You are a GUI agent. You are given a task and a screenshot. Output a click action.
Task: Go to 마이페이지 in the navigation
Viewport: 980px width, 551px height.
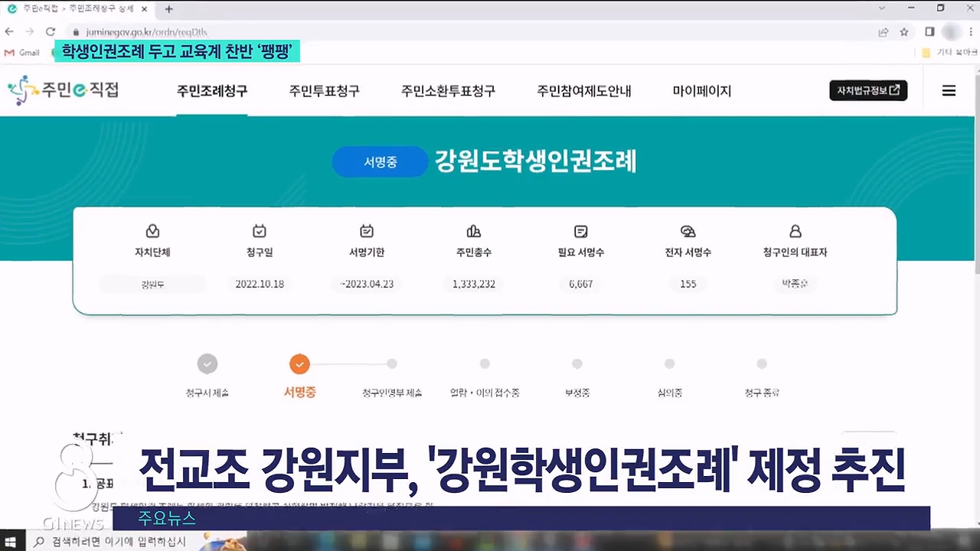701,91
